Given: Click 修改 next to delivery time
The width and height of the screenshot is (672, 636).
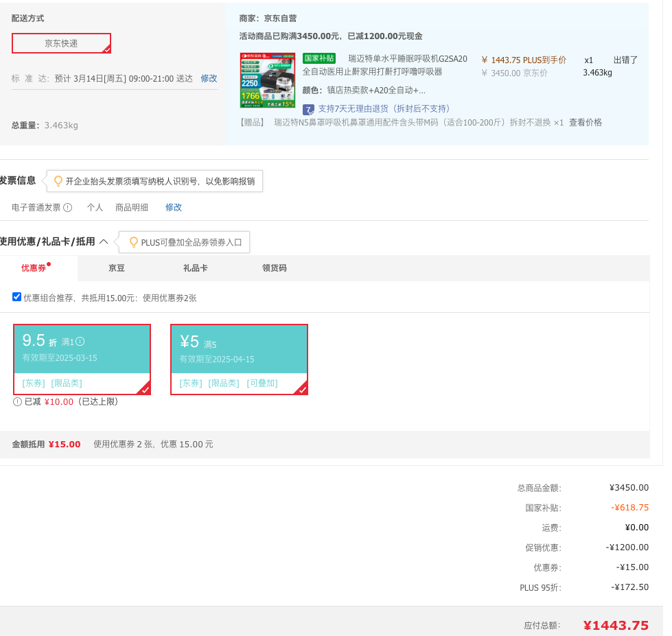Looking at the screenshot, I should coord(209,78).
